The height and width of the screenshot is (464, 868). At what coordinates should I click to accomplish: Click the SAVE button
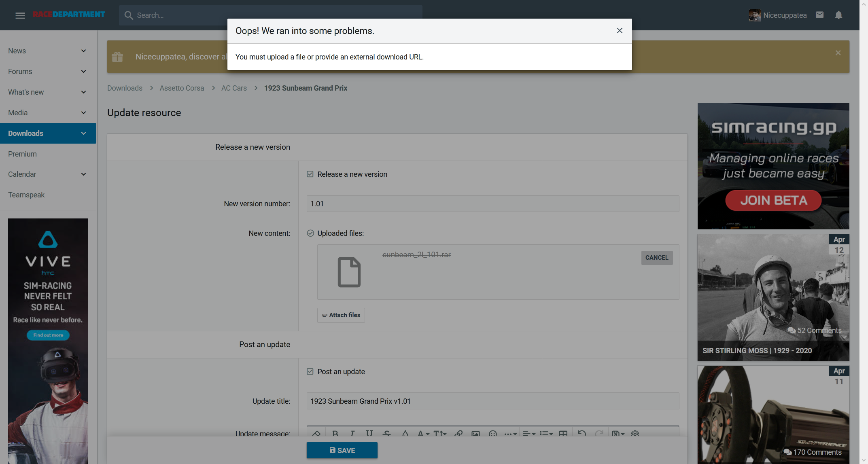coord(342,450)
